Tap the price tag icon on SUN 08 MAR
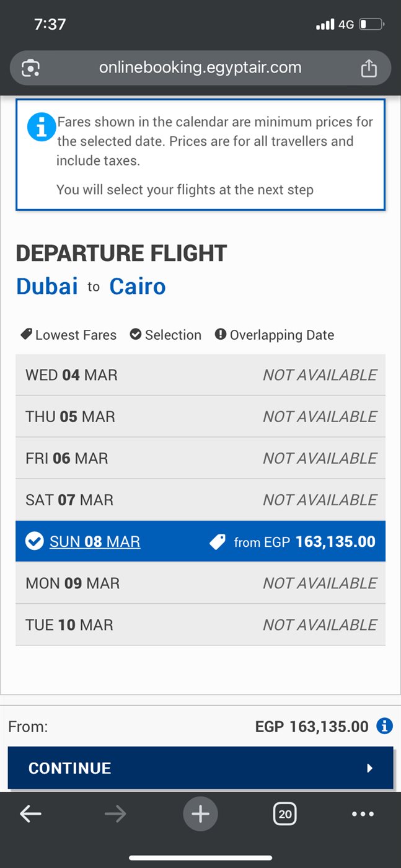The width and height of the screenshot is (401, 868). [x=218, y=542]
